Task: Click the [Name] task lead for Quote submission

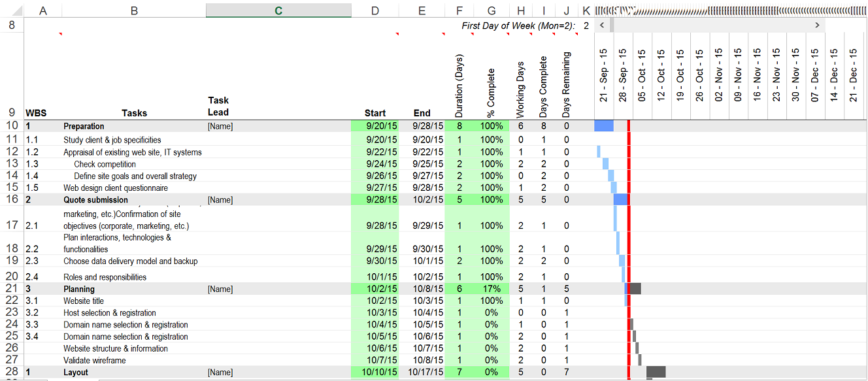Action: click(220, 200)
